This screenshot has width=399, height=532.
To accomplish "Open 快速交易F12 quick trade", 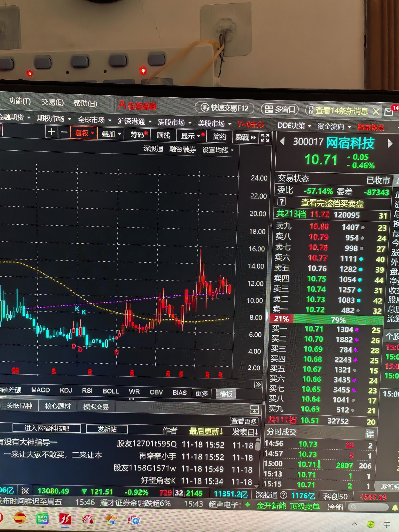I will coord(225,108).
